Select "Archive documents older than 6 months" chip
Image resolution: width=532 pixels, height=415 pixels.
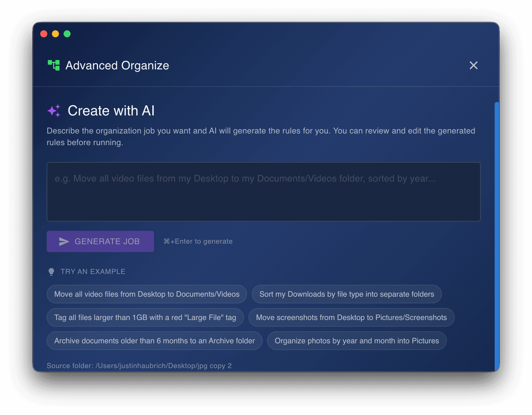(154, 341)
